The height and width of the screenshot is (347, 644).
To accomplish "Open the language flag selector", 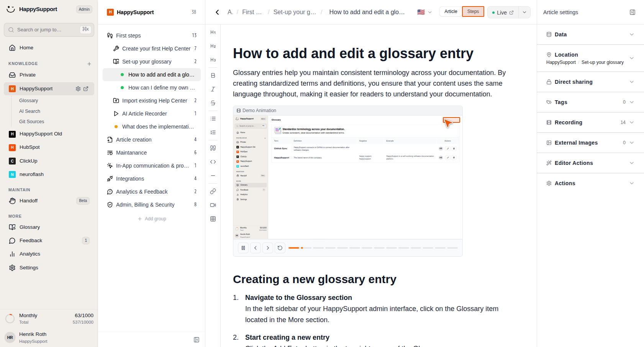I will coord(424,12).
